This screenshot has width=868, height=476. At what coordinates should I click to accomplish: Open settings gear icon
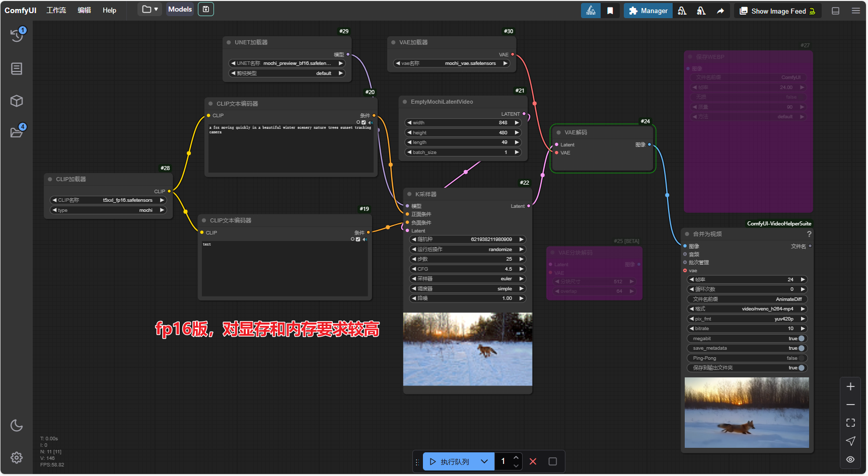coord(17,457)
